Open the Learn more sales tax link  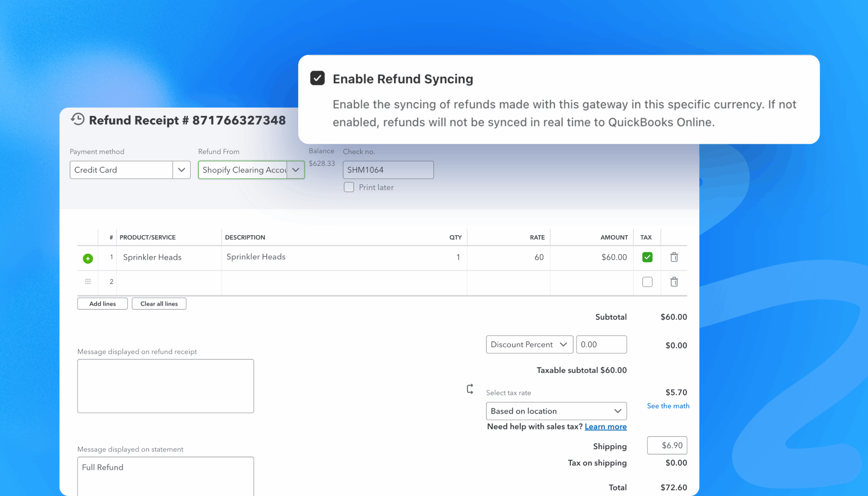(606, 426)
